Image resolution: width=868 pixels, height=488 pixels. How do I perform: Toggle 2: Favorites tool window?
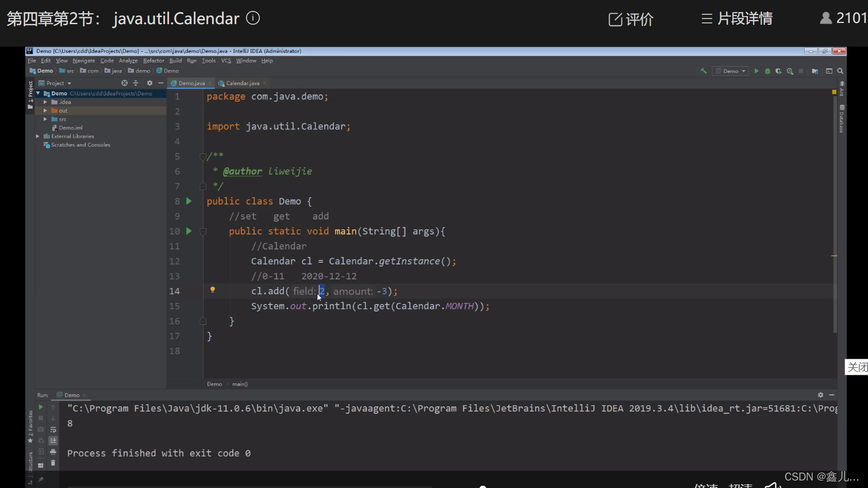[x=30, y=426]
